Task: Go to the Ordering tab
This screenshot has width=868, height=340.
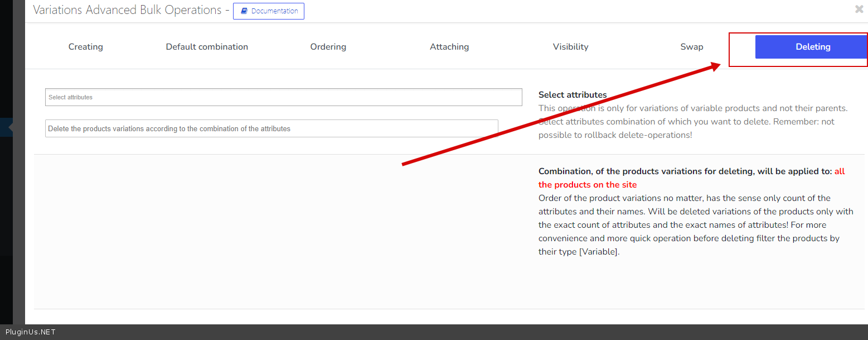Action: [x=328, y=47]
